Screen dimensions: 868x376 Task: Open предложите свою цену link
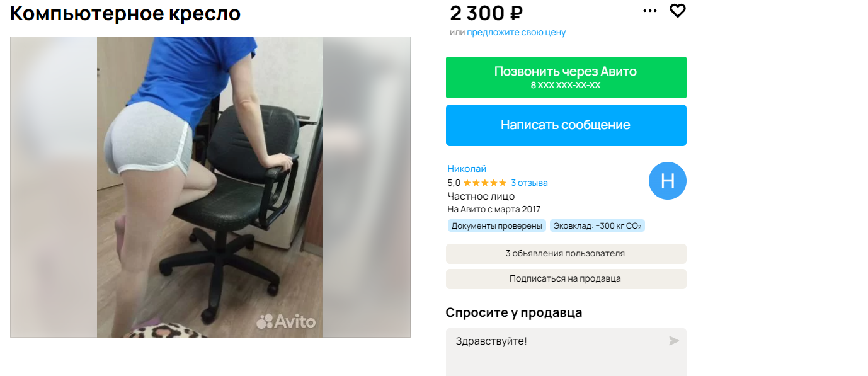517,32
